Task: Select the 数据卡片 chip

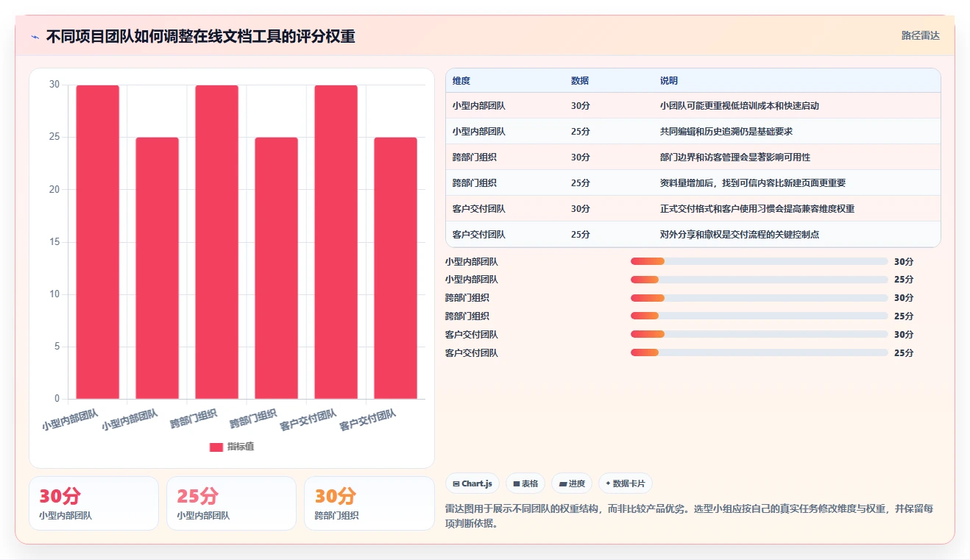Action: 625,483
